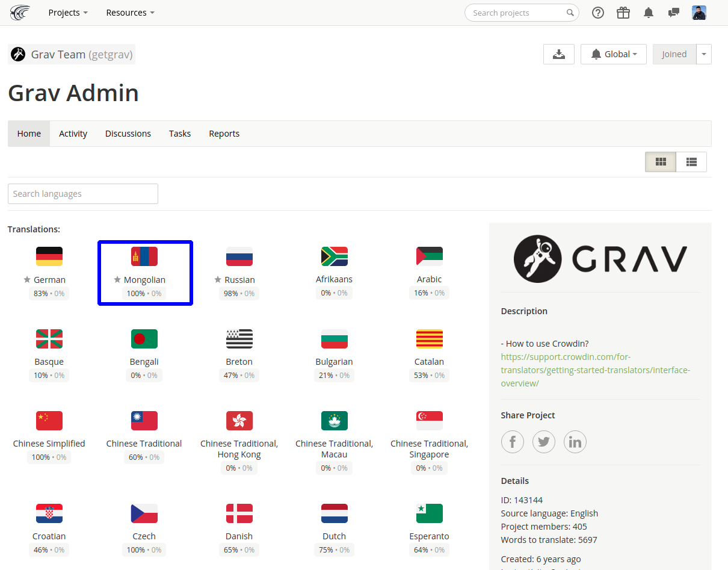Viewport: 728px width, 570px height.
Task: Share project on Twitter
Action: [544, 442]
